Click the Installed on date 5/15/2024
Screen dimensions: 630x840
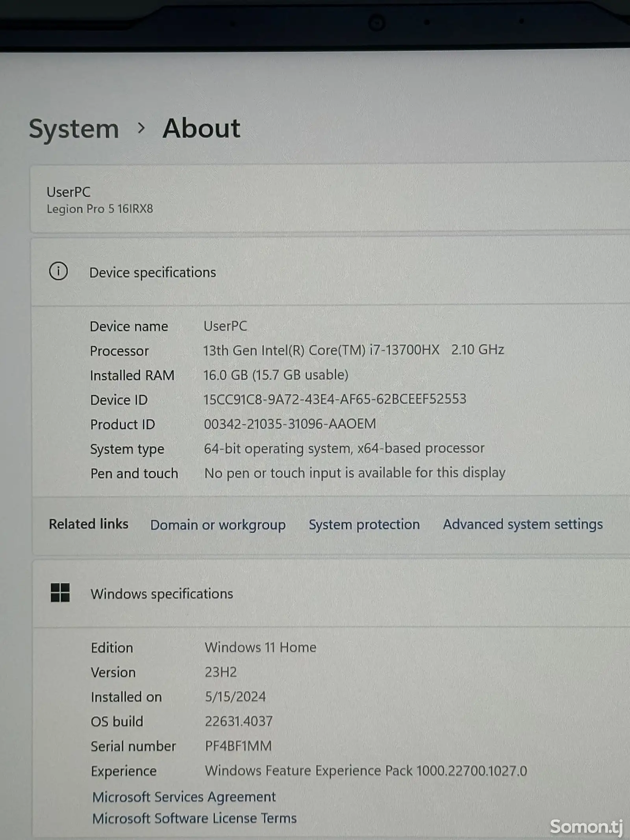click(x=235, y=697)
